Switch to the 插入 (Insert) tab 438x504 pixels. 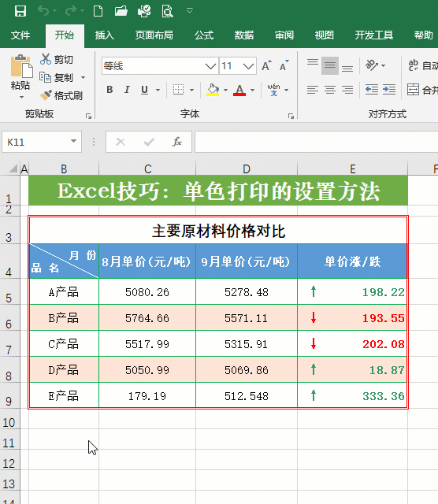pyautogui.click(x=105, y=35)
